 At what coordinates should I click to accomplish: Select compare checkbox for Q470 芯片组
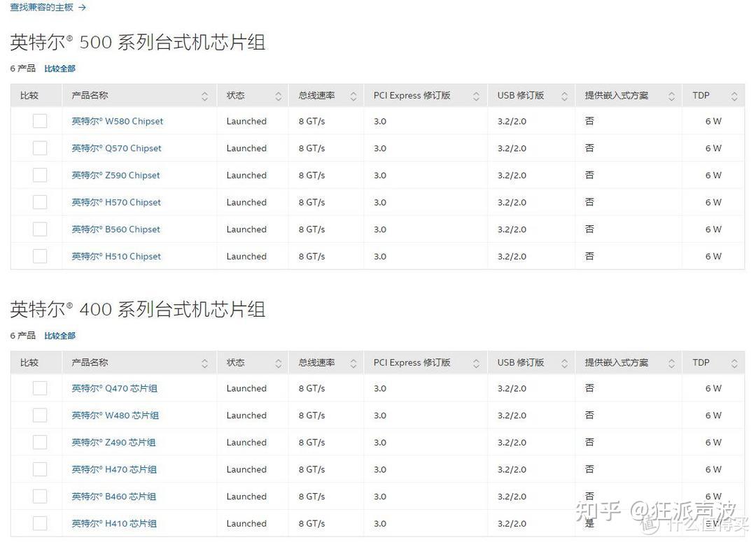click(40, 388)
